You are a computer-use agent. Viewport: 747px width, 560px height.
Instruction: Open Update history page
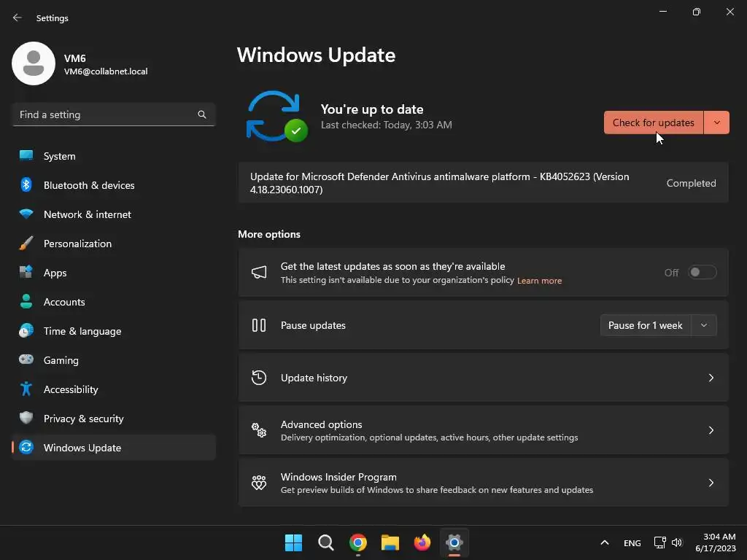(483, 378)
